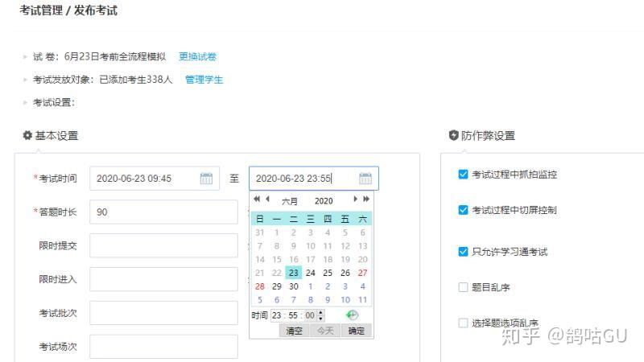Select date 21 in calendar

pos(259,273)
